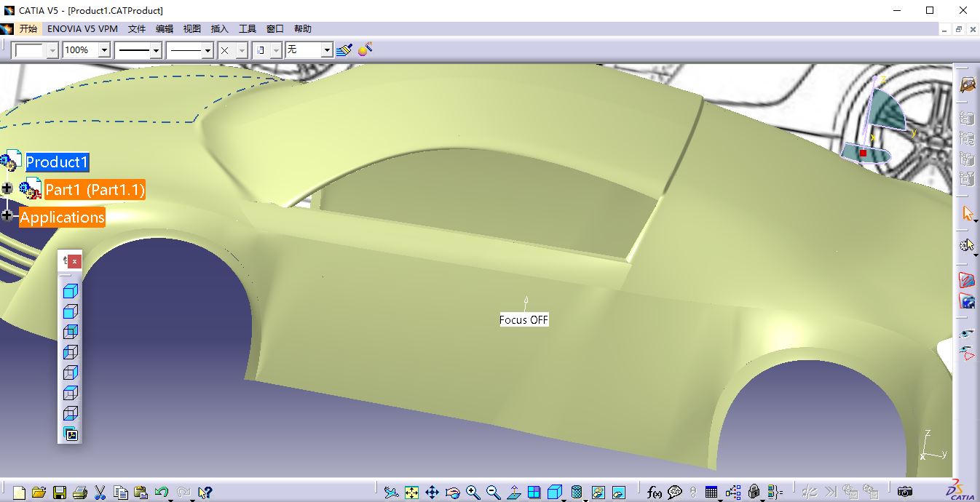Open the point symbol dropdown
The image size is (980, 502).
(x=242, y=50)
